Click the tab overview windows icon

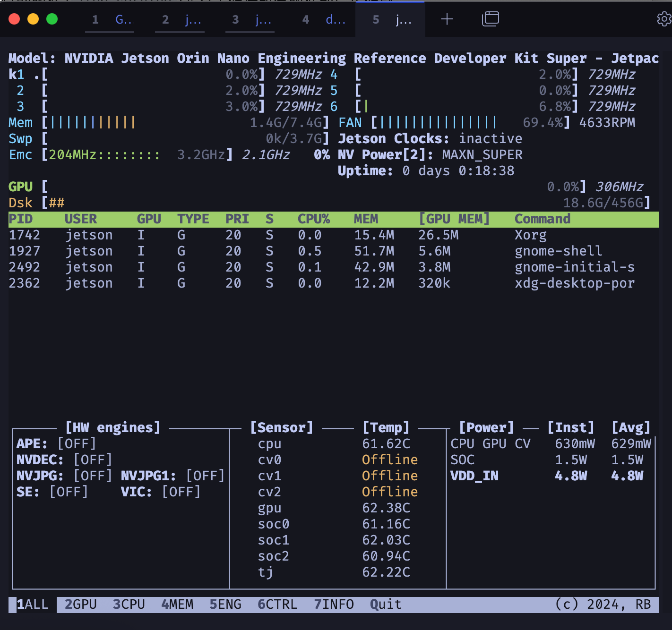pos(491,19)
